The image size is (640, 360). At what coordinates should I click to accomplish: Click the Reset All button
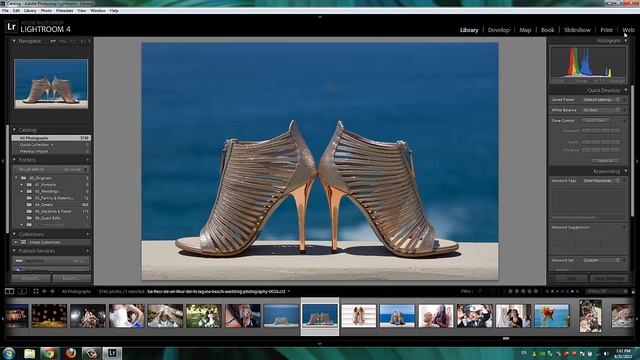(606, 160)
